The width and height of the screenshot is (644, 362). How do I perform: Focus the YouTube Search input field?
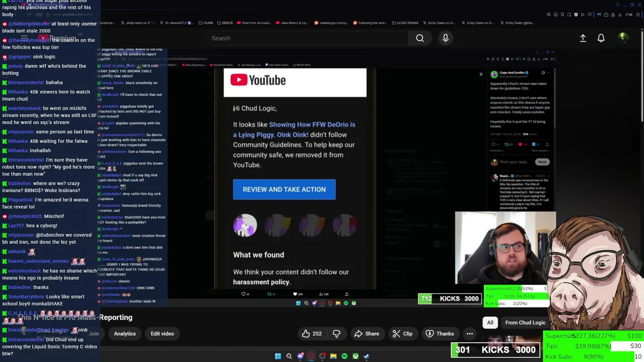307,38
